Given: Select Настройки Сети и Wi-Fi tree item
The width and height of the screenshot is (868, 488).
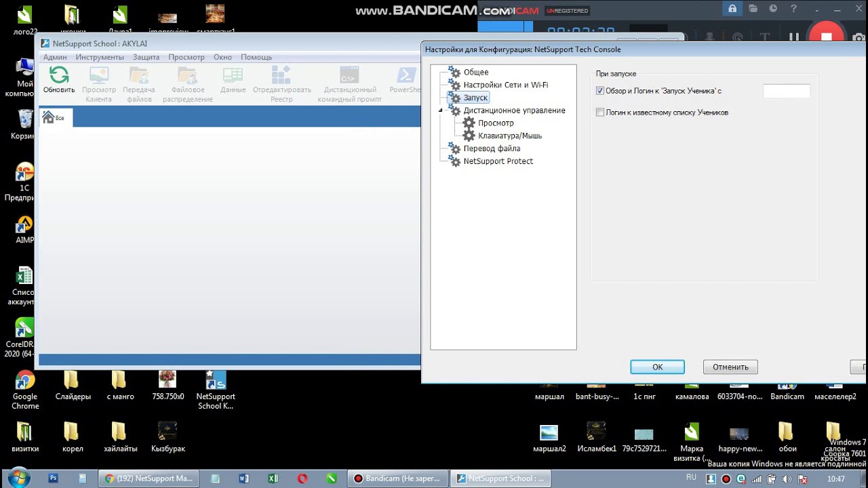Looking at the screenshot, I should pos(506,85).
